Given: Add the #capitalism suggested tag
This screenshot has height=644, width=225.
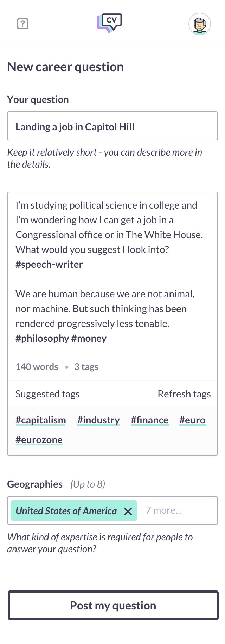Looking at the screenshot, I should point(41,420).
